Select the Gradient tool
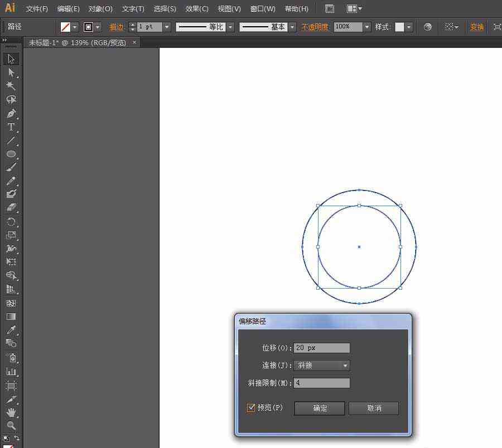The height and width of the screenshot is (448, 502). [11, 316]
